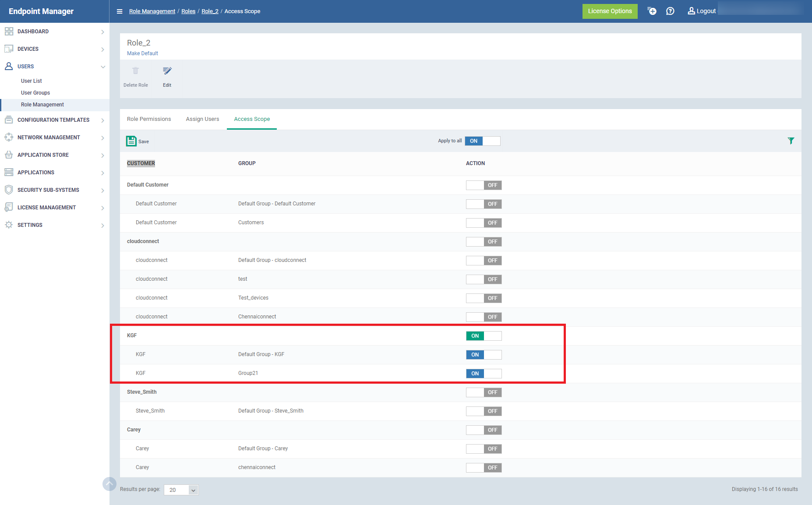Switch to the Assign Users tab
The image size is (812, 505).
coord(202,119)
